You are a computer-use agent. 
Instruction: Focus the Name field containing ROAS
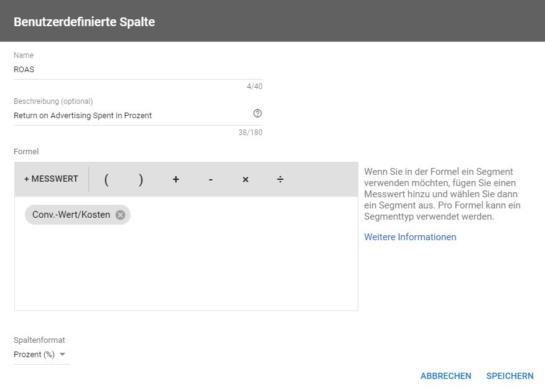138,70
